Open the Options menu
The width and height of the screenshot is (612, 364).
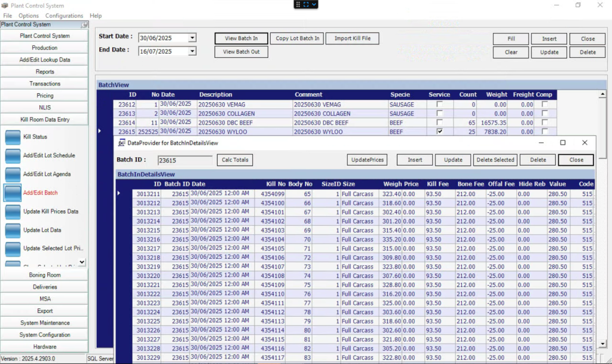coord(29,16)
